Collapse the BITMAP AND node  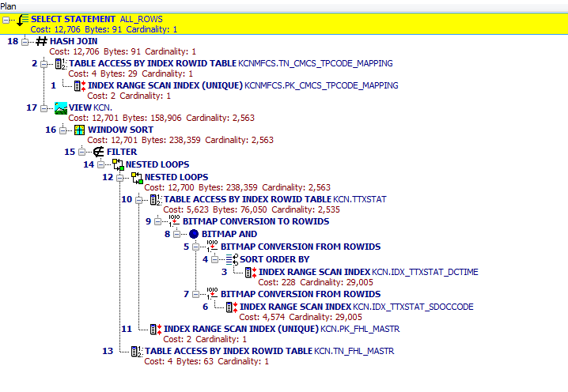click(x=177, y=235)
